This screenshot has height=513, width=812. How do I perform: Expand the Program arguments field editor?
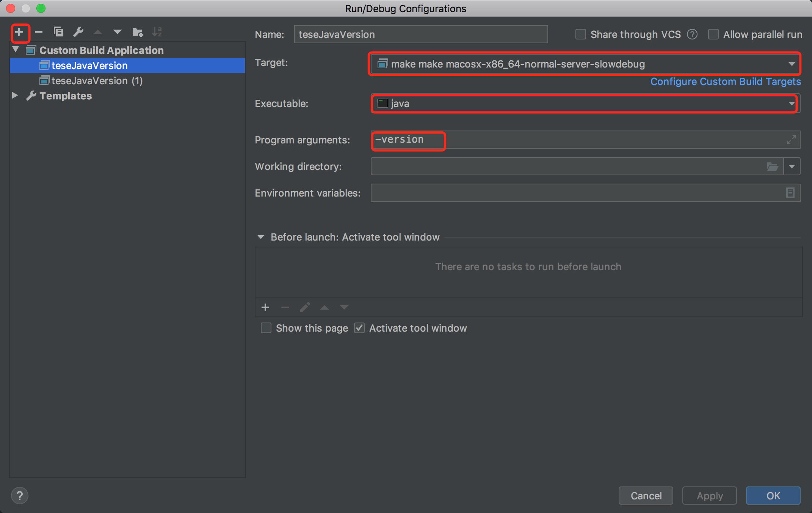click(x=791, y=140)
